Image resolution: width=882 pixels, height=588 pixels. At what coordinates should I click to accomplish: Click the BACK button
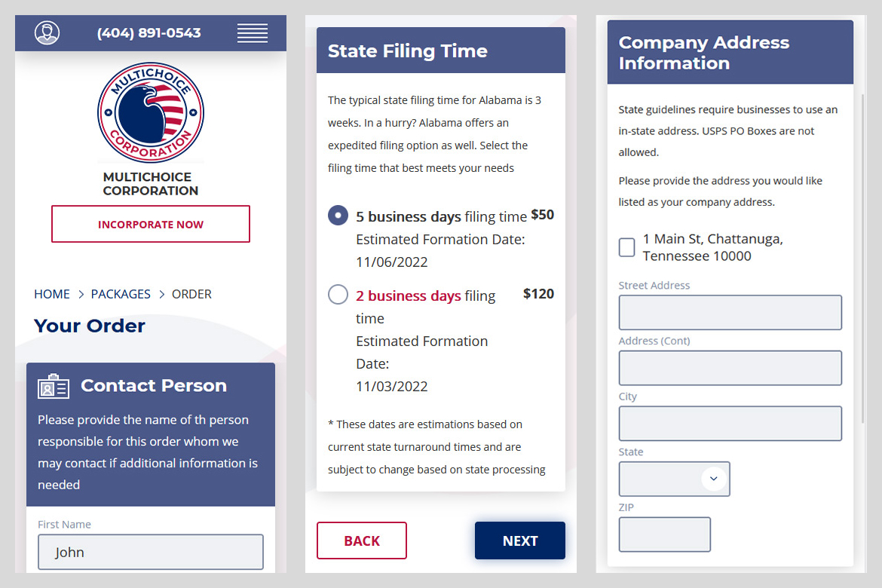[362, 541]
